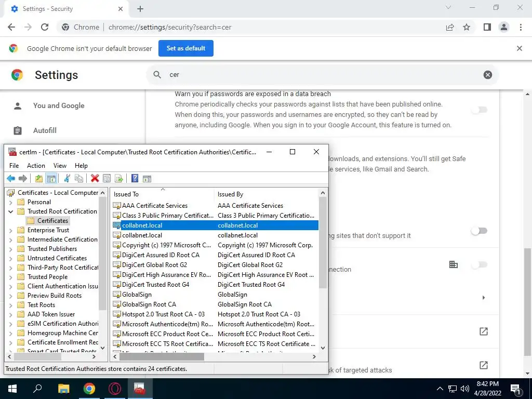Open external link in targeted attacks row
Image resolution: width=532 pixels, height=399 pixels.
click(x=484, y=365)
